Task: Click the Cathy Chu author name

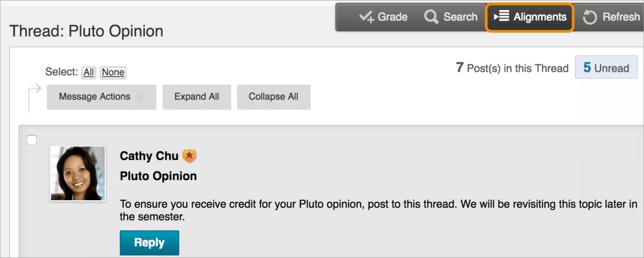Action: [x=149, y=156]
